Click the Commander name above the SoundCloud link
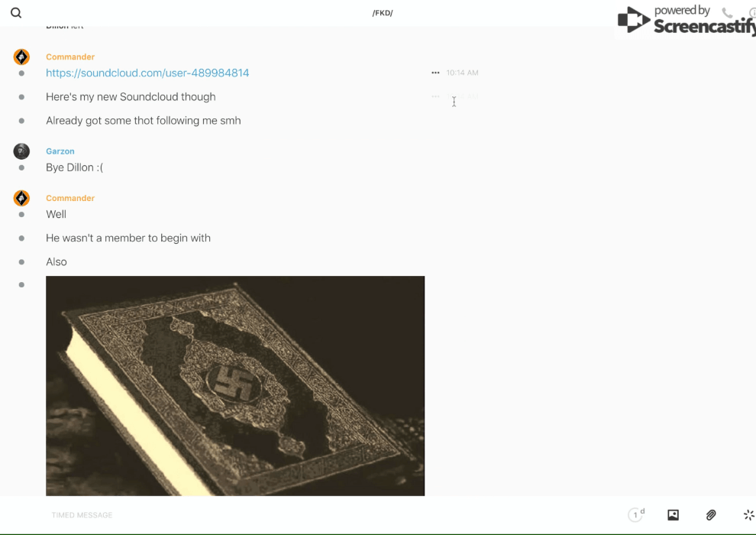The width and height of the screenshot is (756, 535). pyautogui.click(x=70, y=57)
